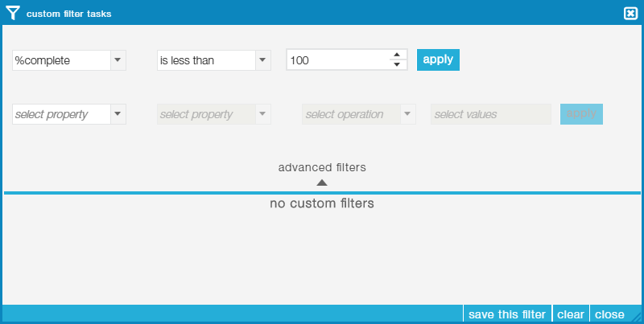Decrease the value 100 with down spinner arrow
Viewport: 644px width, 324px height.
click(x=397, y=65)
